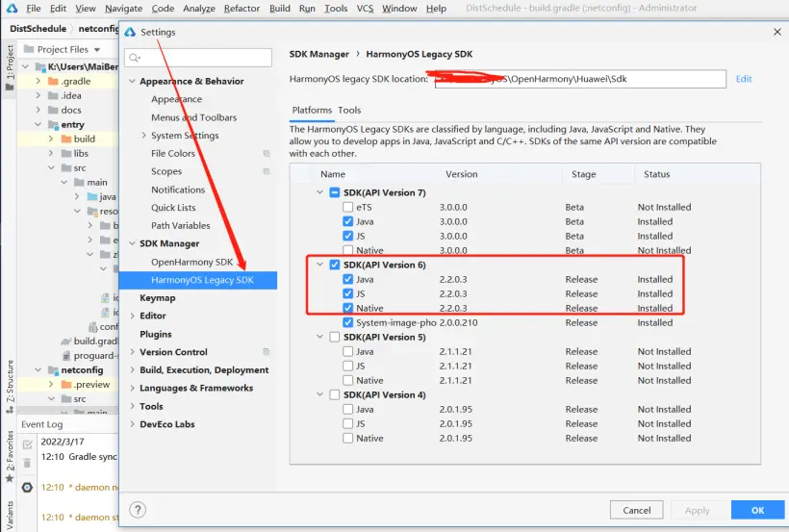Click the search magnifier icon in Settings
This screenshot has width=789, height=532.
(x=135, y=58)
